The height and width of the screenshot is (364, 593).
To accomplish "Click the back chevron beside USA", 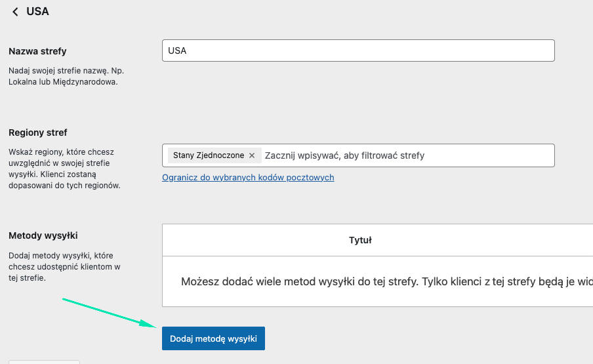I will (x=15, y=12).
